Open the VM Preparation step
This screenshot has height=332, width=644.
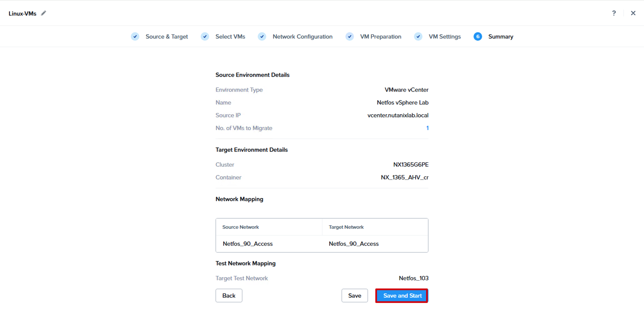[x=381, y=36]
